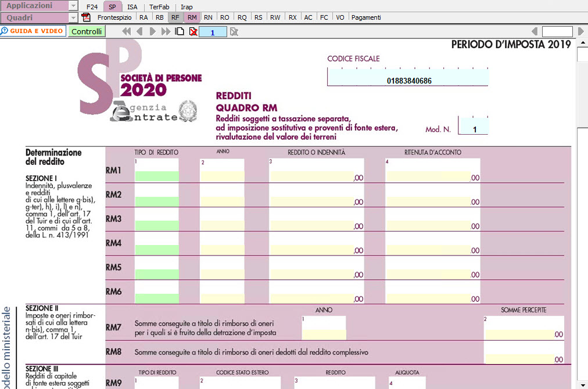Open quadro RA
588x389 pixels.
click(x=144, y=17)
